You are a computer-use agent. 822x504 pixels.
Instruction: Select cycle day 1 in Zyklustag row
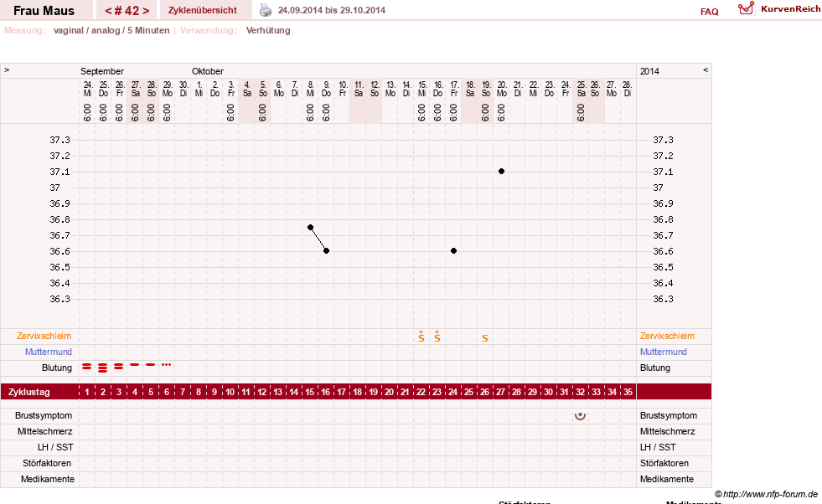pos(87,392)
